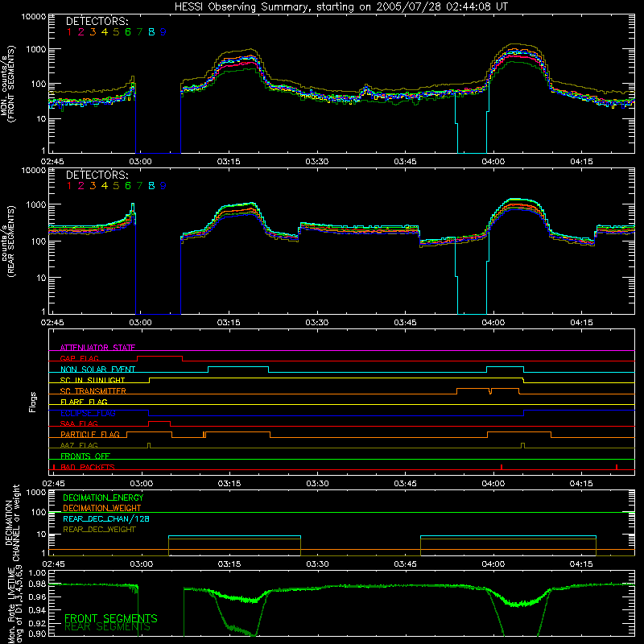644x644 pixels.
Task: Click the front segments counts/s axis label
Action: pos(7,85)
